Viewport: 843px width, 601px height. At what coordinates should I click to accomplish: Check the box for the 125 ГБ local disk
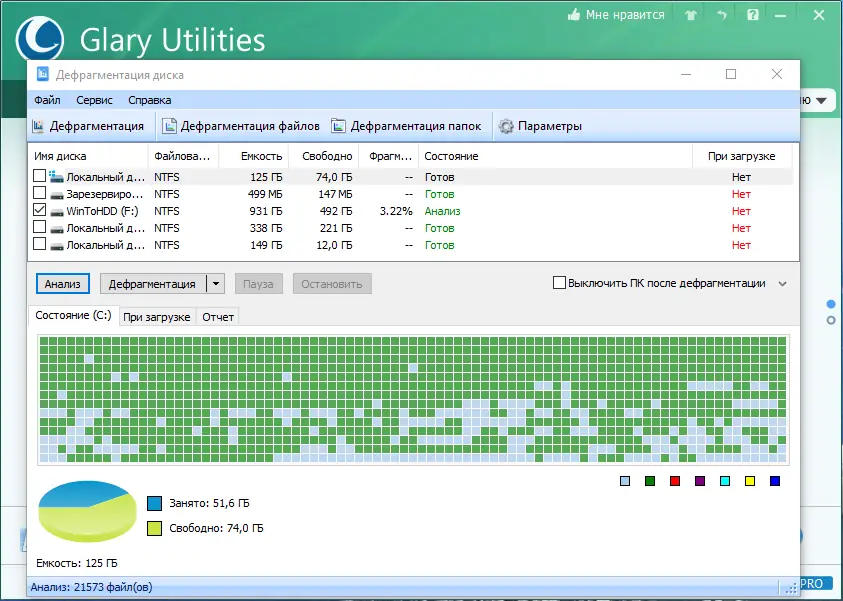pyautogui.click(x=39, y=176)
